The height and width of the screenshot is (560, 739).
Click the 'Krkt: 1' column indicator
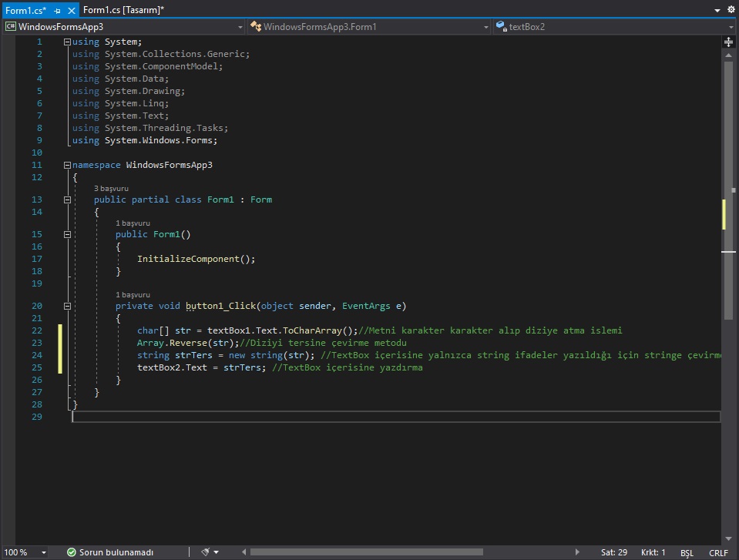[x=653, y=552]
